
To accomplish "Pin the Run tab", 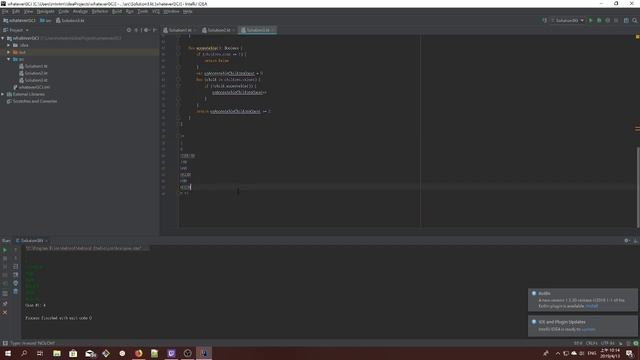I will coord(5,304).
